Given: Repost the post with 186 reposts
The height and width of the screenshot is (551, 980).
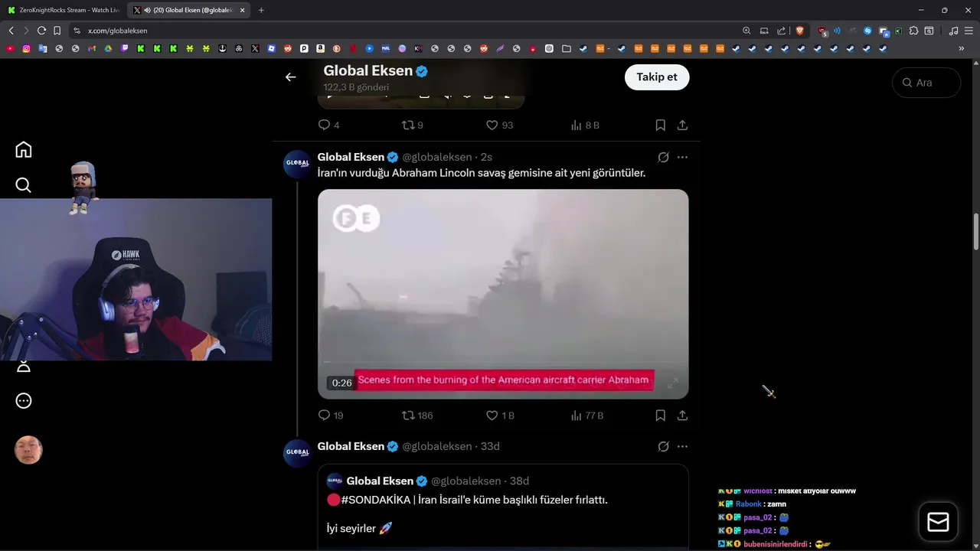Looking at the screenshot, I should click(x=417, y=415).
